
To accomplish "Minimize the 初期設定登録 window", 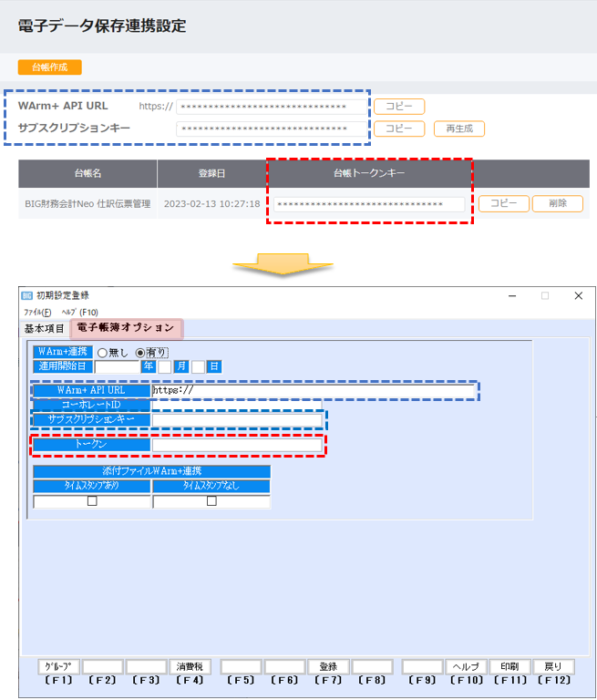I will [512, 296].
